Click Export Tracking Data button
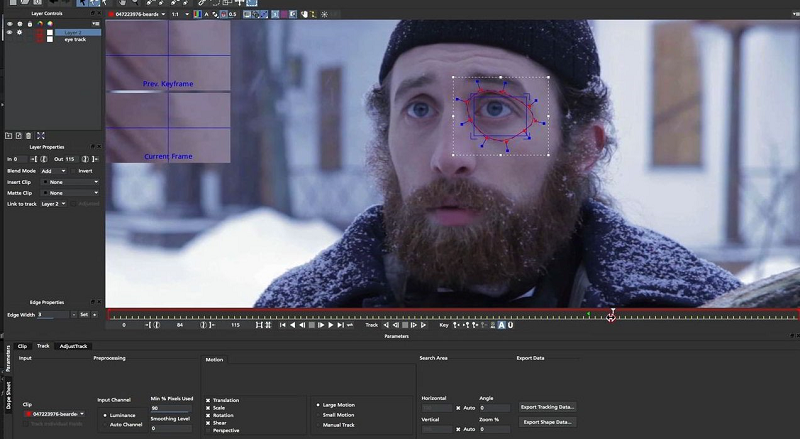The height and width of the screenshot is (439, 800). (548, 407)
